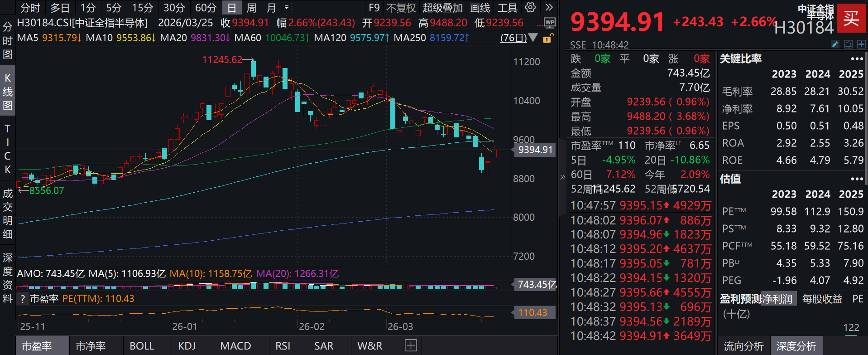Open more options in 关键比率 panel
Image resolution: width=868 pixels, height=355 pixels.
point(857,59)
